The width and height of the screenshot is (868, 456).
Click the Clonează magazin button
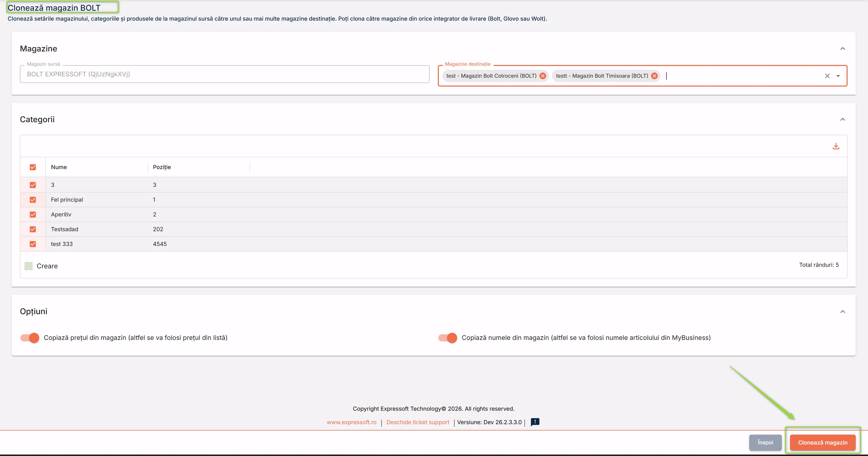823,443
